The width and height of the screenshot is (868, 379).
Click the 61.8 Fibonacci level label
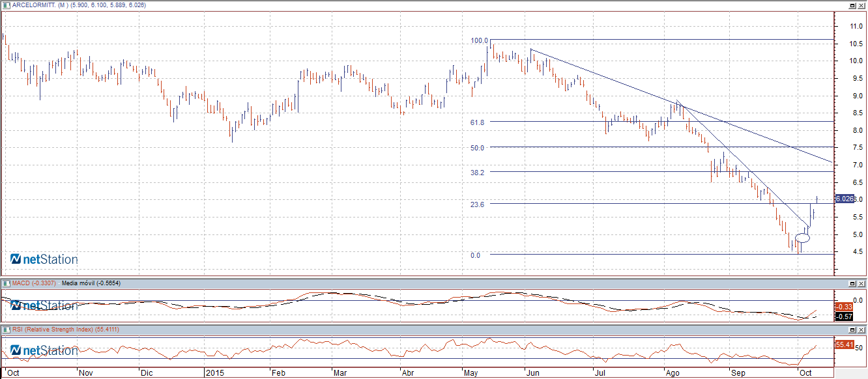pos(478,122)
